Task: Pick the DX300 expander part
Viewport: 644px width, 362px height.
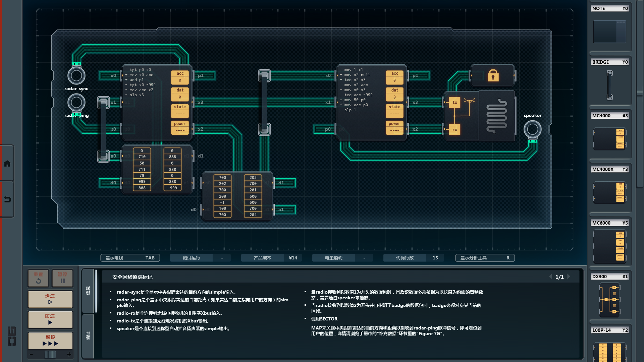Action: (x=609, y=300)
